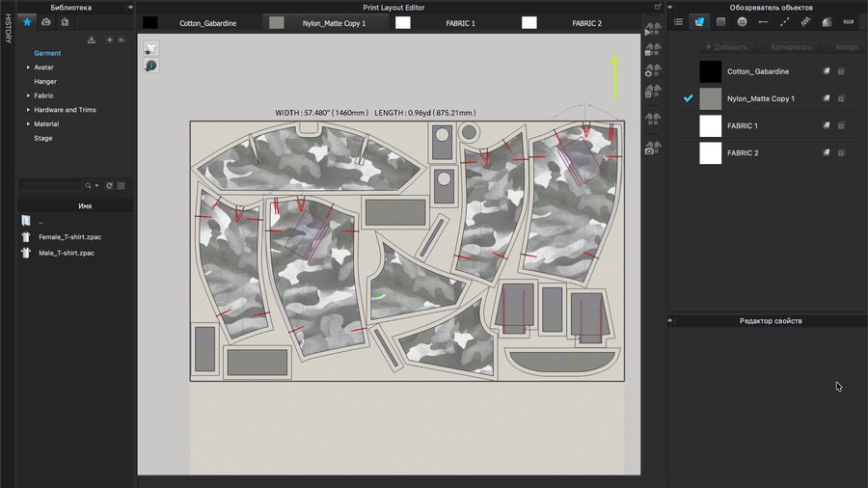Expand the Avatar tree item
Viewport: 868px width, 488px height.
(x=29, y=68)
